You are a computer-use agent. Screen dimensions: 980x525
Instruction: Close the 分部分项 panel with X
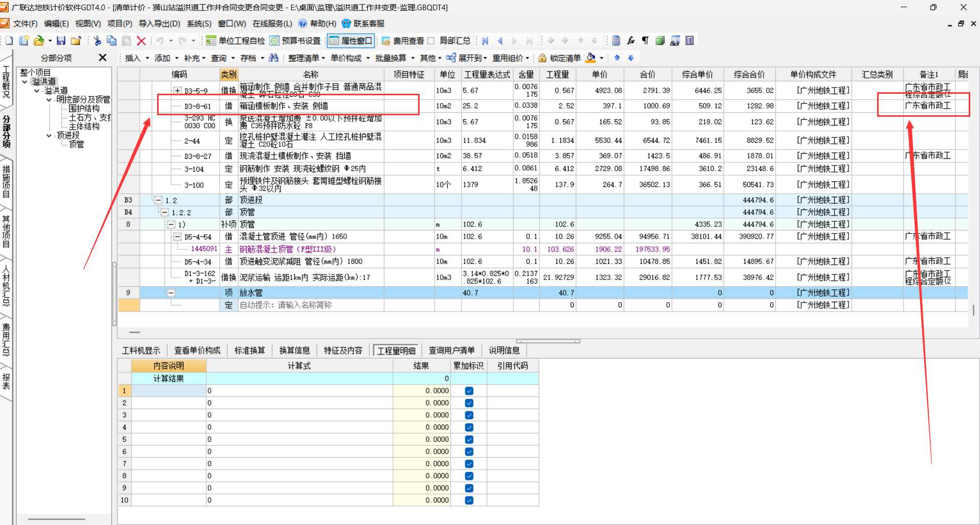point(102,57)
